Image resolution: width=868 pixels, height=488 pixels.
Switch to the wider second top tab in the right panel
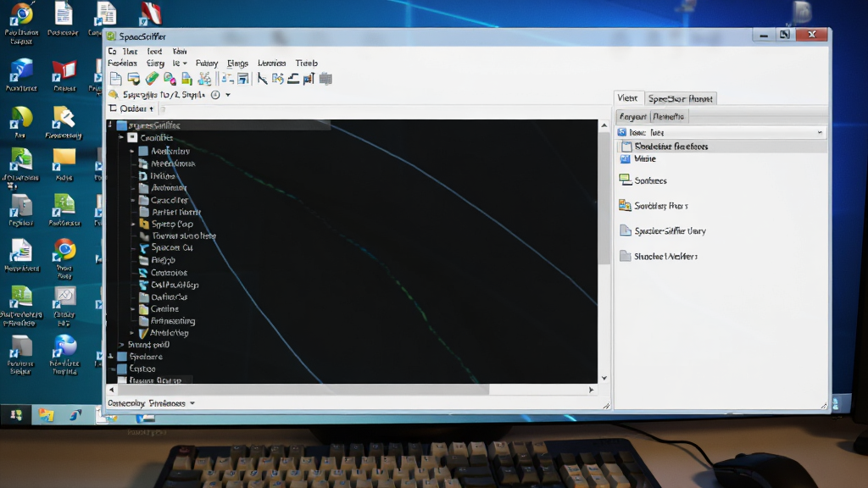(681, 98)
